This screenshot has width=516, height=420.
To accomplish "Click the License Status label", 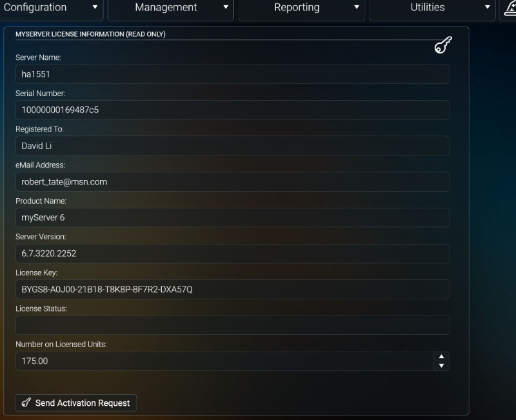I will click(41, 309).
